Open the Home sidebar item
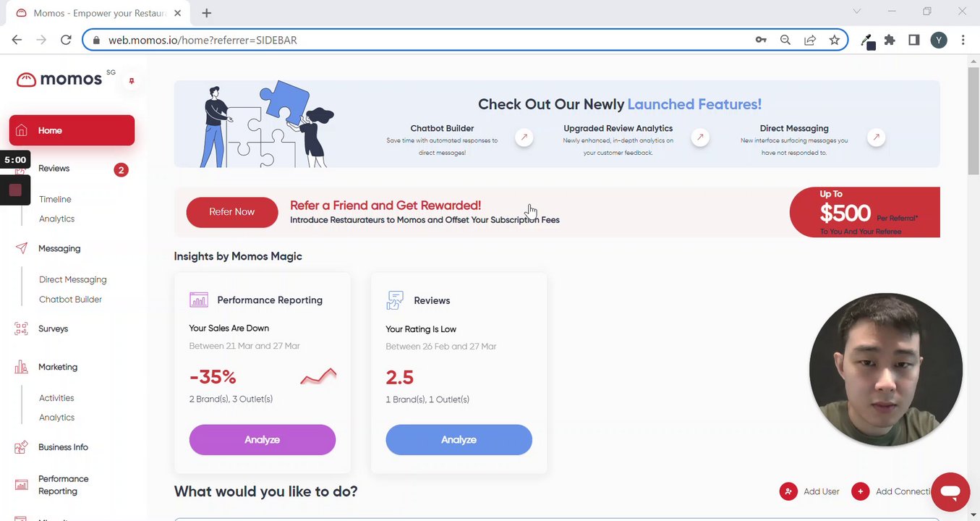This screenshot has height=521, width=980. pos(72,130)
